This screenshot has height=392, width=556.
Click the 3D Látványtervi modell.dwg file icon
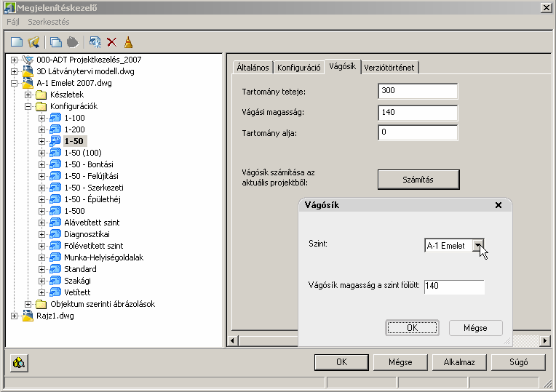pyautogui.click(x=28, y=71)
